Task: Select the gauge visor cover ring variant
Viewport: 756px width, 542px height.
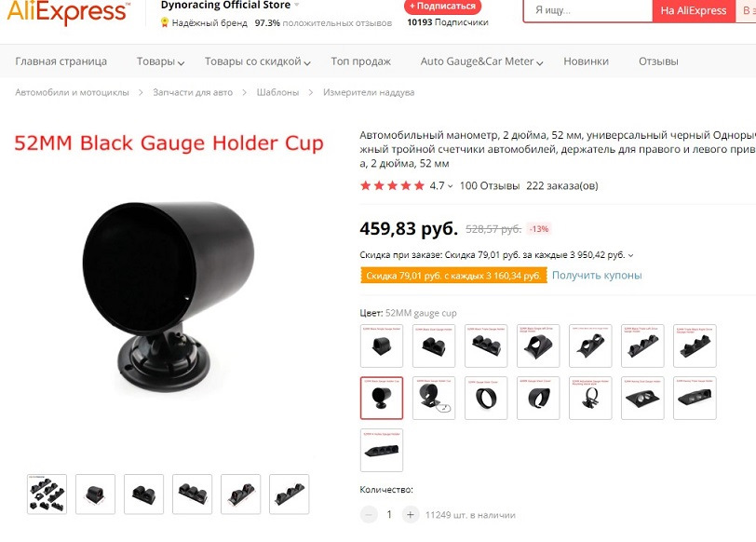Action: click(485, 398)
